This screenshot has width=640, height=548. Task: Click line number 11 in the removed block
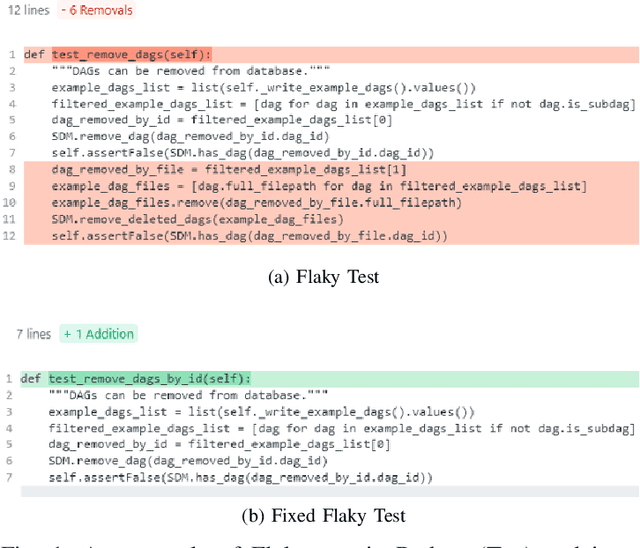(9, 220)
